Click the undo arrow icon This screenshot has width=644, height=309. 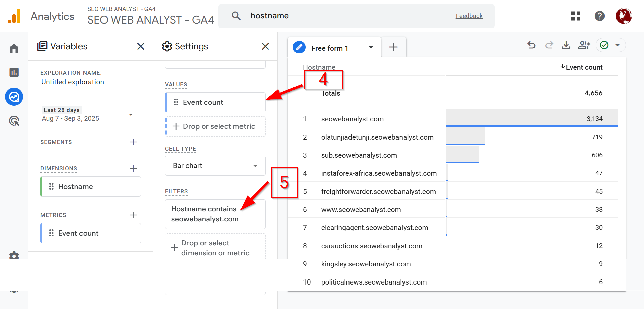tap(531, 45)
